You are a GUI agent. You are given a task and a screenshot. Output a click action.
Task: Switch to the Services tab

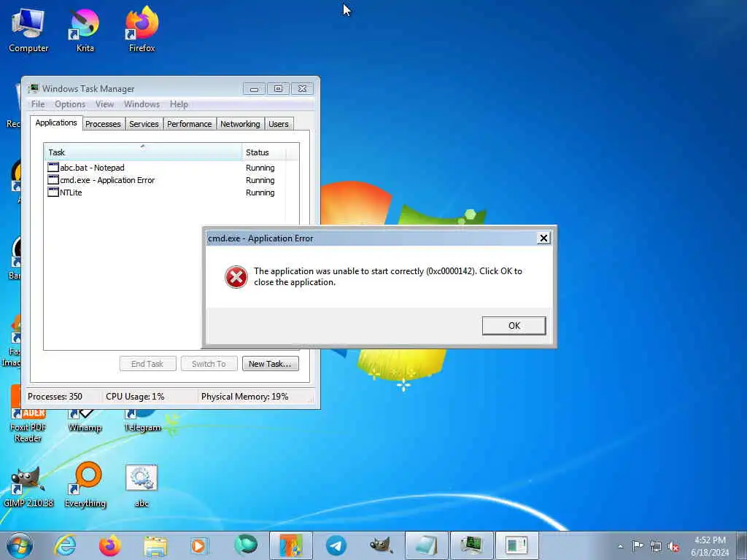pyautogui.click(x=144, y=124)
